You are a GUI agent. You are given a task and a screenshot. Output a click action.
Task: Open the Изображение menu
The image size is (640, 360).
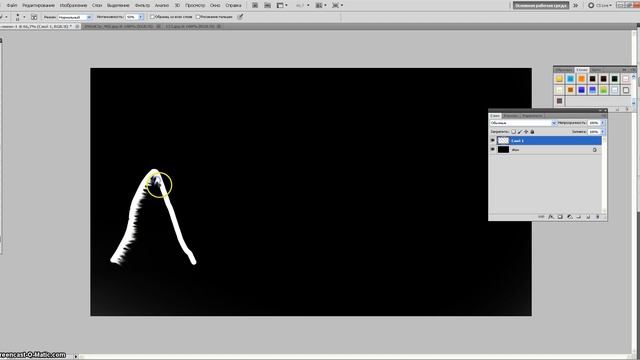[73, 6]
